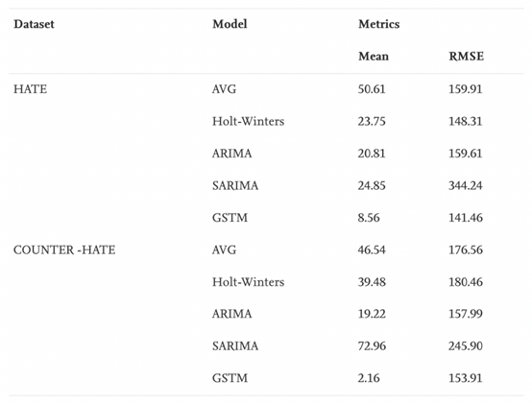Click the Dataset column header

tap(34, 24)
